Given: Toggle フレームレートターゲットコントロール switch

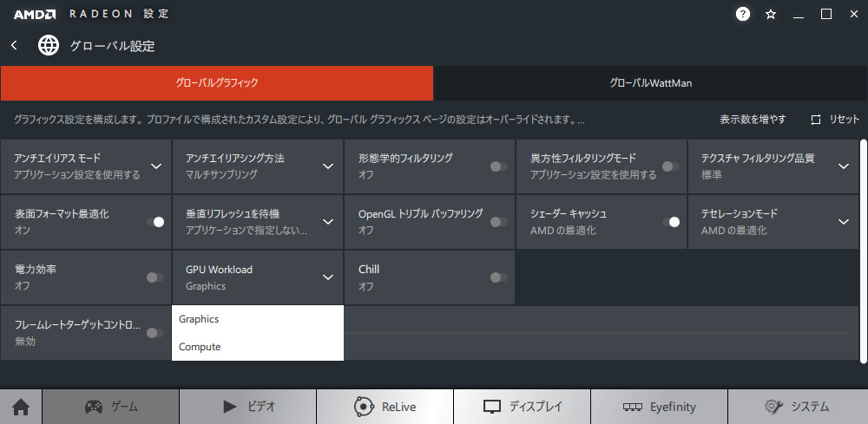Looking at the screenshot, I should (155, 333).
